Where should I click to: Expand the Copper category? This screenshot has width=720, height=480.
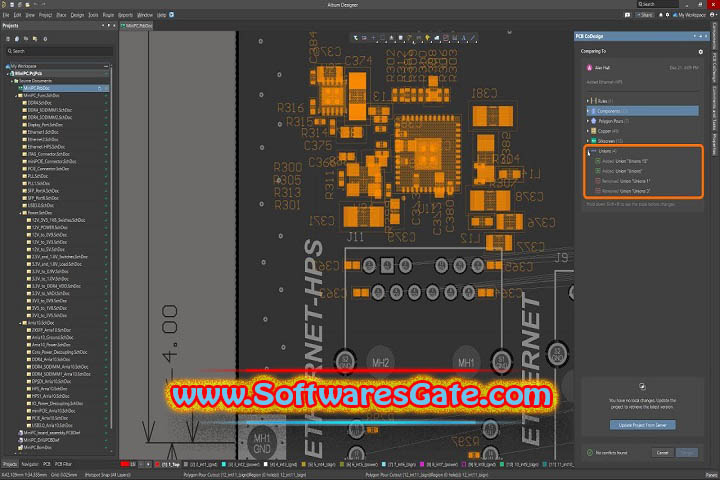pos(588,131)
